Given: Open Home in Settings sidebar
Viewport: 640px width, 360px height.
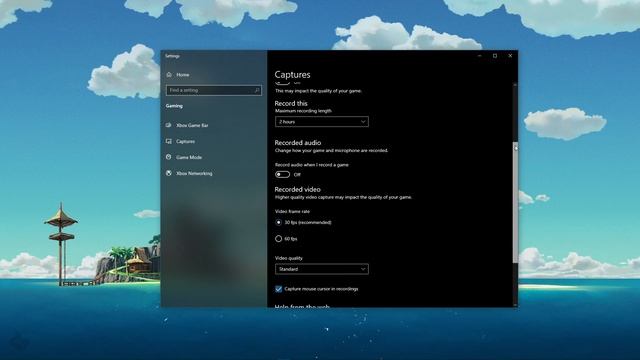Looking at the screenshot, I should pyautogui.click(x=182, y=75).
